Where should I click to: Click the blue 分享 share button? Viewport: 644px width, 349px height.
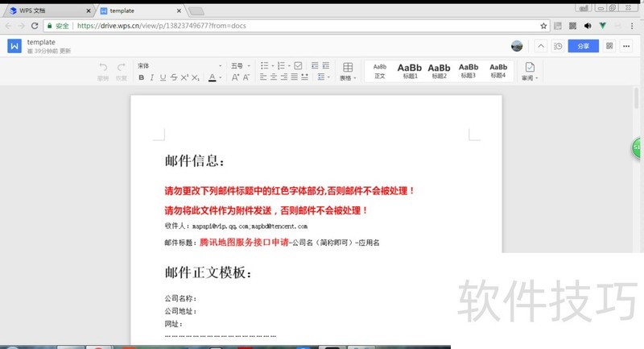coord(583,46)
